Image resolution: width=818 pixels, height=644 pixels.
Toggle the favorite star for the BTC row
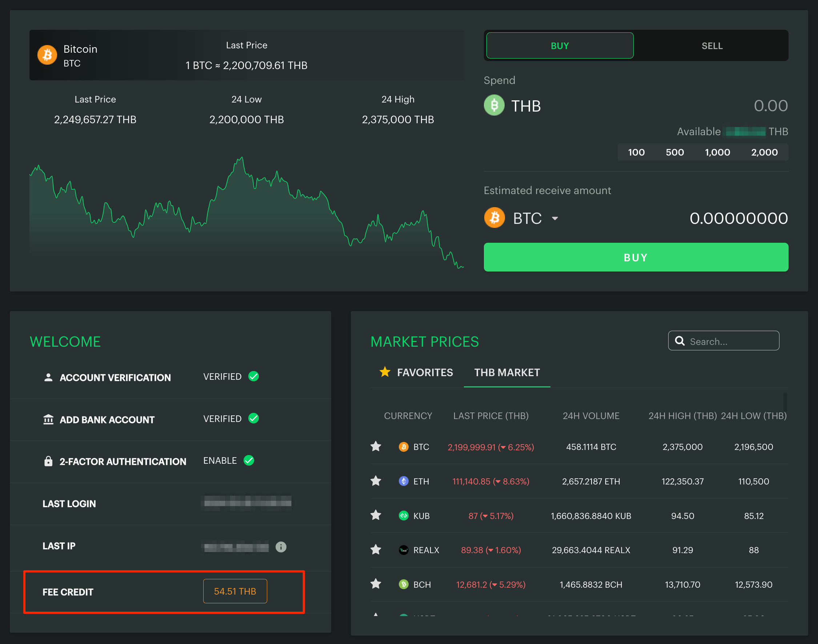point(376,446)
